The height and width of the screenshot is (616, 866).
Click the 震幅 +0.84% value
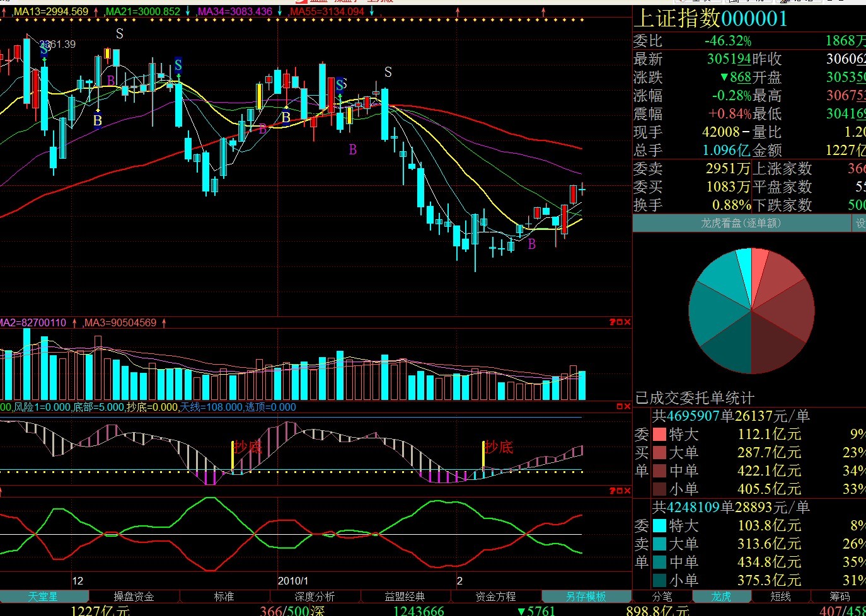(730, 114)
